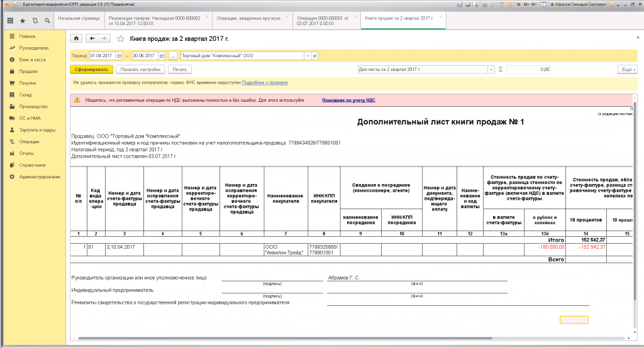The height and width of the screenshot is (348, 644).
Task: Click the warning triangle icon in pink banner
Action: [x=77, y=100]
